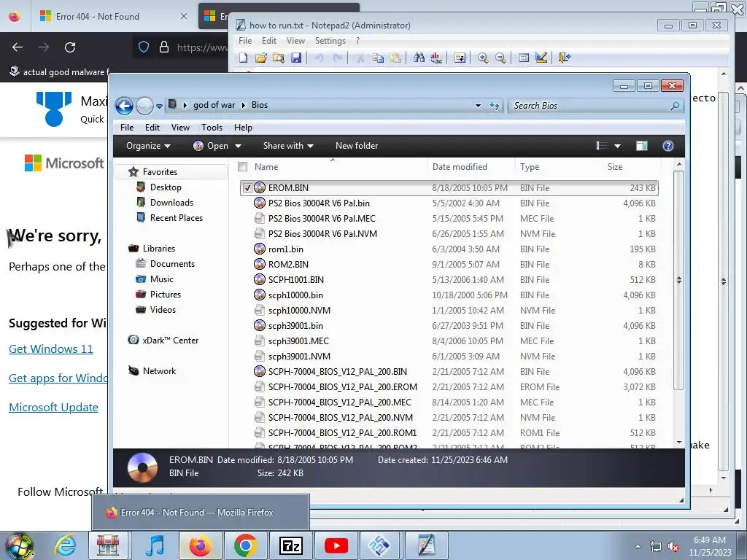
Task: Click Windows Start orb
Action: pos(19,546)
